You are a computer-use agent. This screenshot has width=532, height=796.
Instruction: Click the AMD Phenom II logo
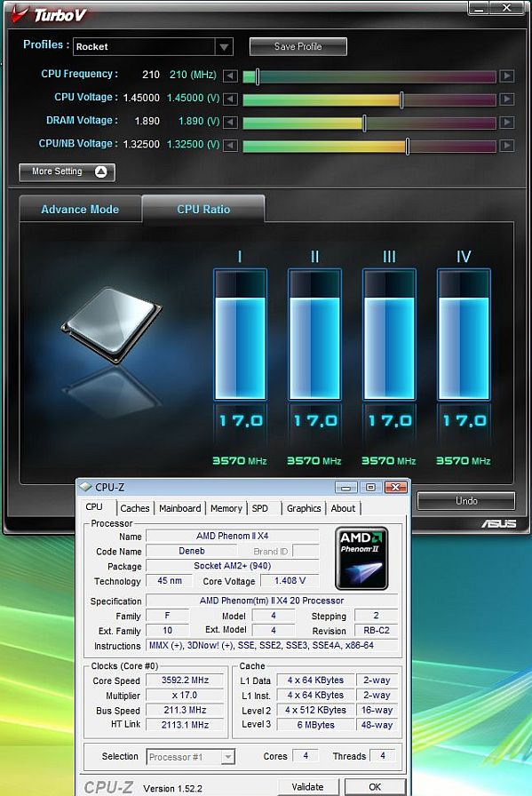click(361, 558)
